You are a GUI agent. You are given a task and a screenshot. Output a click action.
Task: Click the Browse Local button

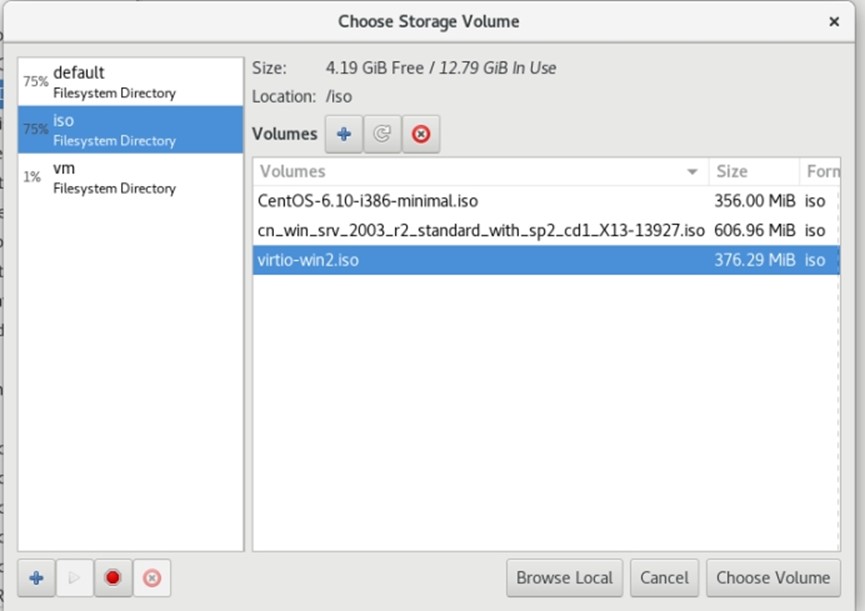click(x=565, y=577)
